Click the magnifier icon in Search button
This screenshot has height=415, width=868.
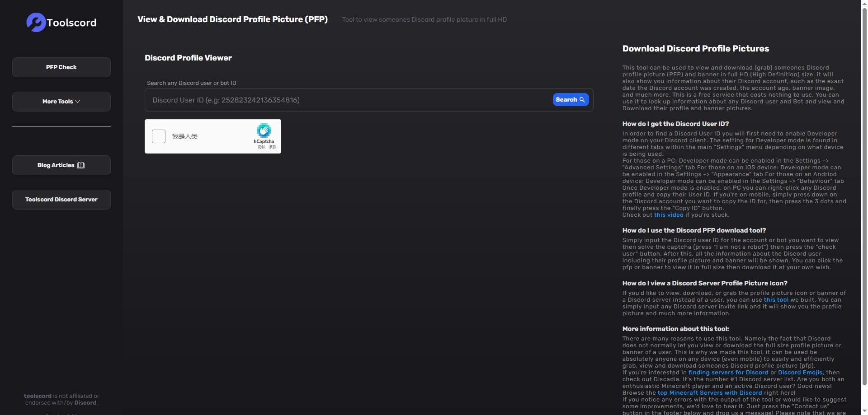[x=582, y=100]
